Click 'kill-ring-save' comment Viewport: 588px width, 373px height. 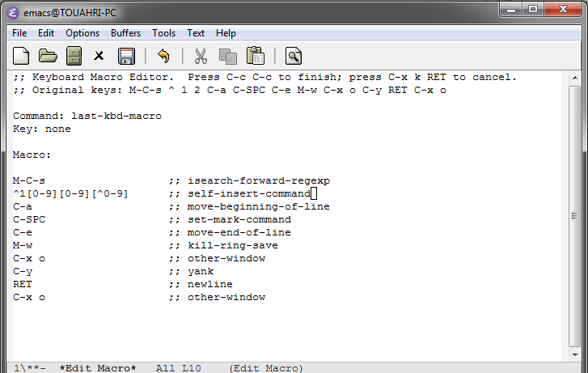(233, 245)
